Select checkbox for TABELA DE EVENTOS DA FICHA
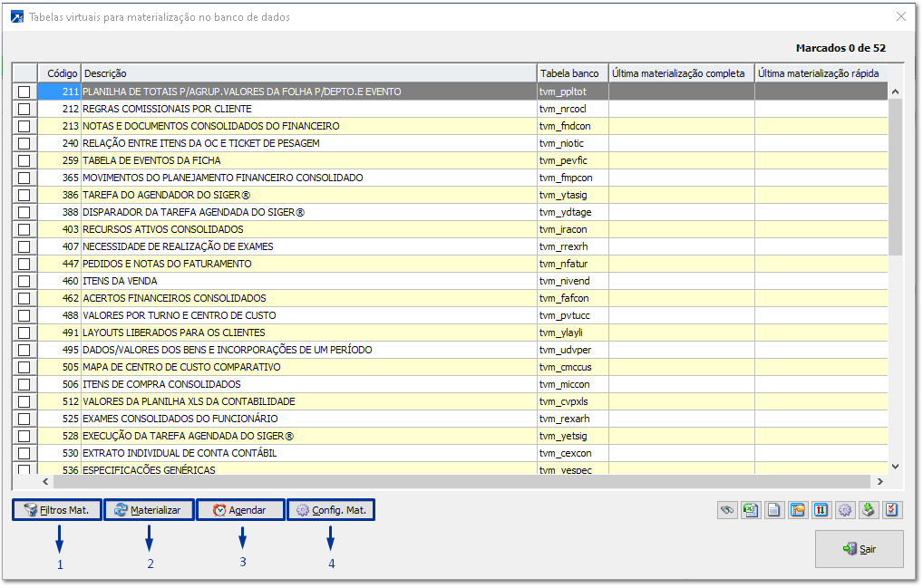 (24, 160)
